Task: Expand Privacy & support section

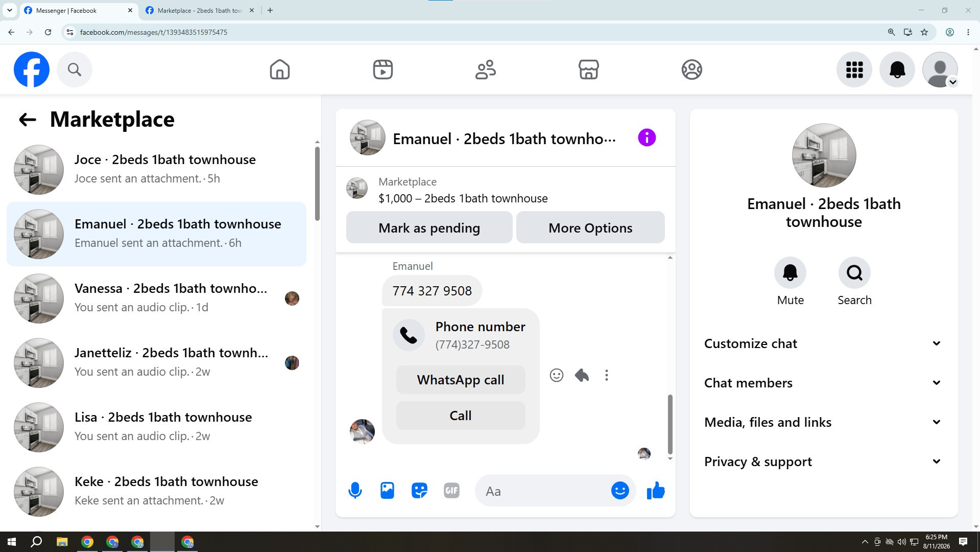Action: coord(823,462)
